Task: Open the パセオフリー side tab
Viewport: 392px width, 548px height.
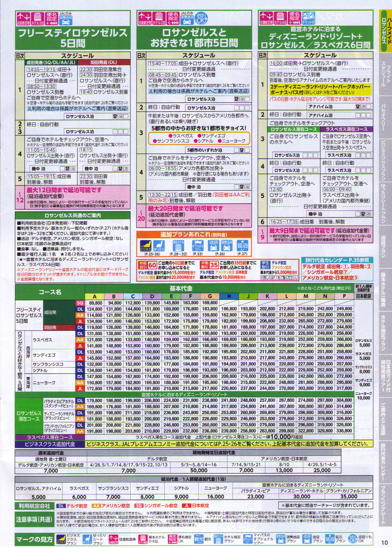Action: pyautogui.click(x=385, y=118)
